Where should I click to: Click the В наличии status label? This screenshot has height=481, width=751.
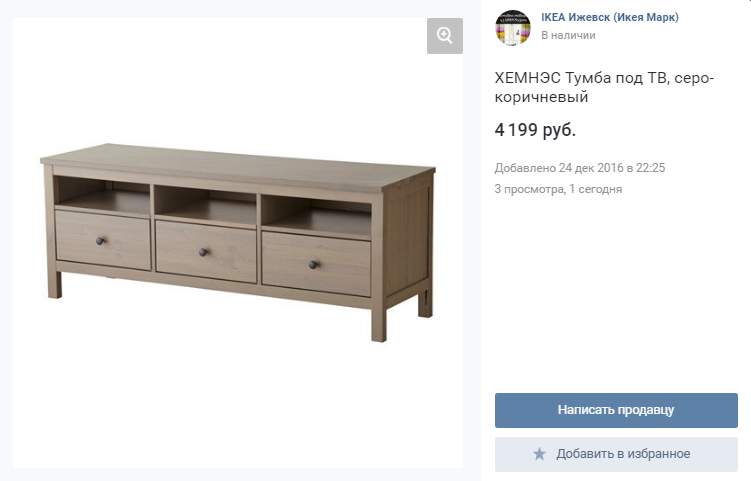569,35
